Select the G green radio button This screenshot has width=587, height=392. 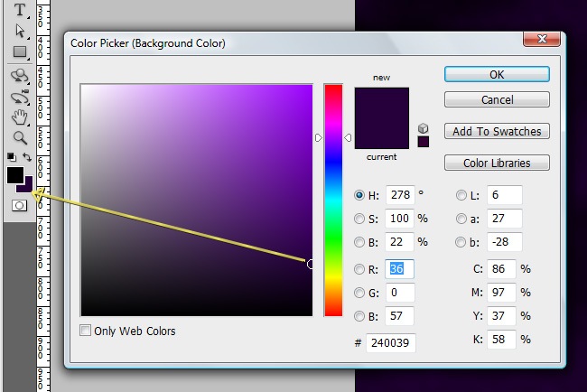click(360, 293)
